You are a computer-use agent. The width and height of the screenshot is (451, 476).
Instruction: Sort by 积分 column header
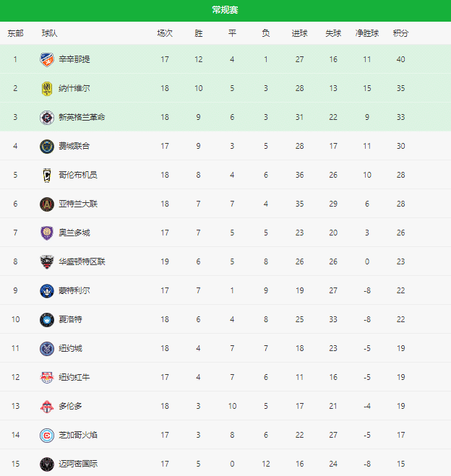click(400, 33)
